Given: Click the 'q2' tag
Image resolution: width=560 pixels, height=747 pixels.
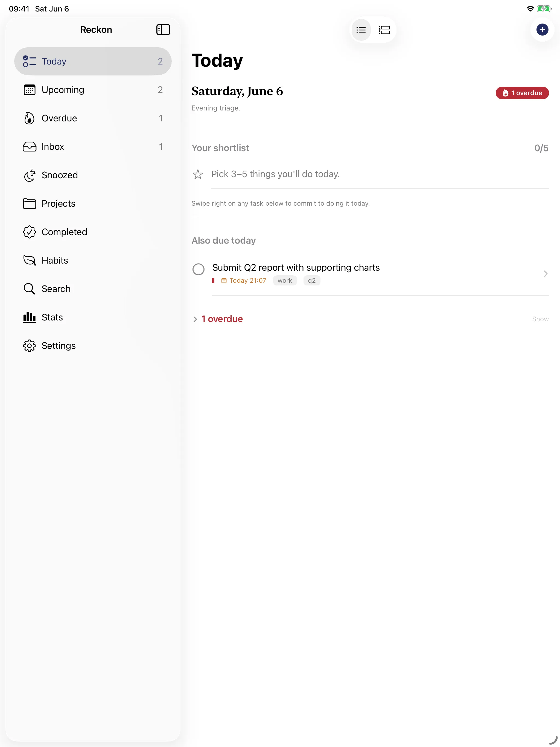Looking at the screenshot, I should tap(311, 281).
